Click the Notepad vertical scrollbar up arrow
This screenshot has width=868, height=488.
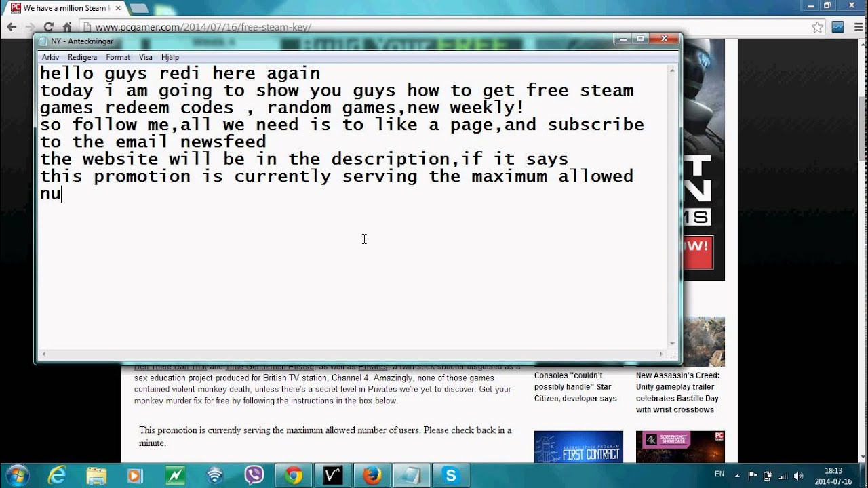coord(673,70)
